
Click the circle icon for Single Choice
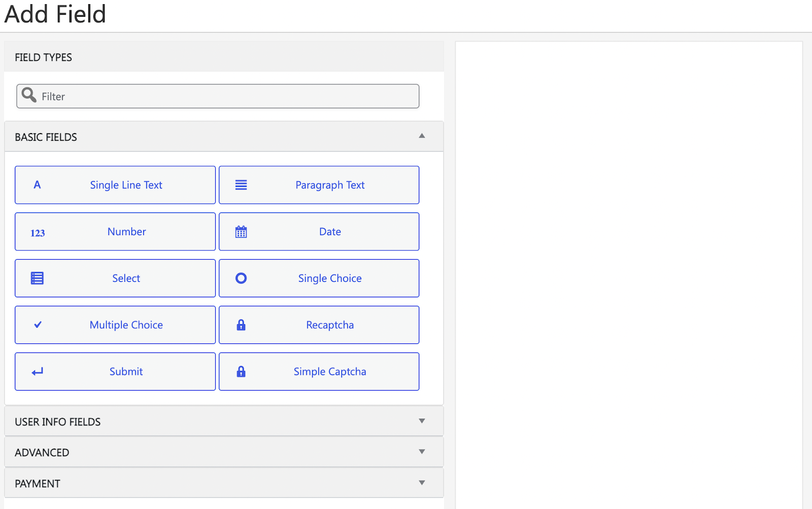point(241,278)
